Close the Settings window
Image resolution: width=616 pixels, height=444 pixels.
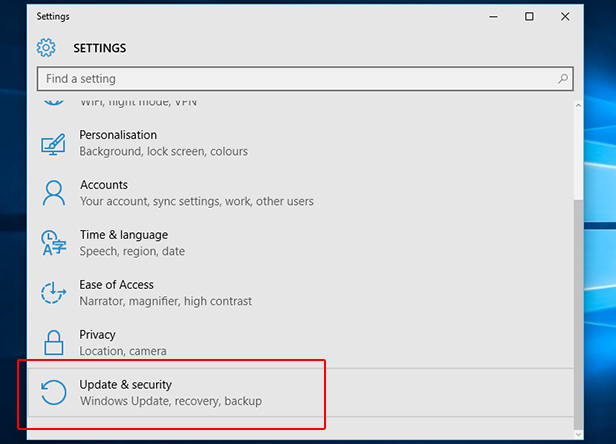click(565, 17)
